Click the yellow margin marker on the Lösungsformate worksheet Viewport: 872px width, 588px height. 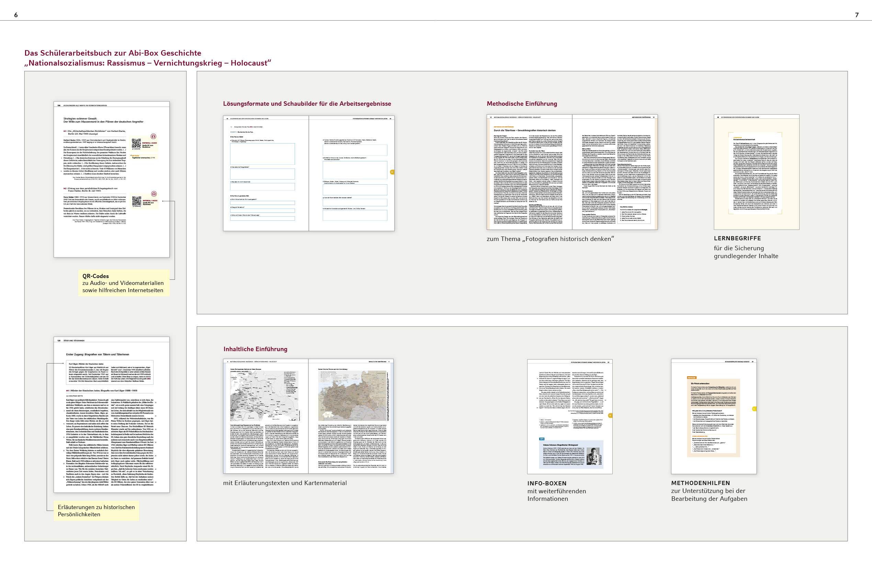point(392,172)
